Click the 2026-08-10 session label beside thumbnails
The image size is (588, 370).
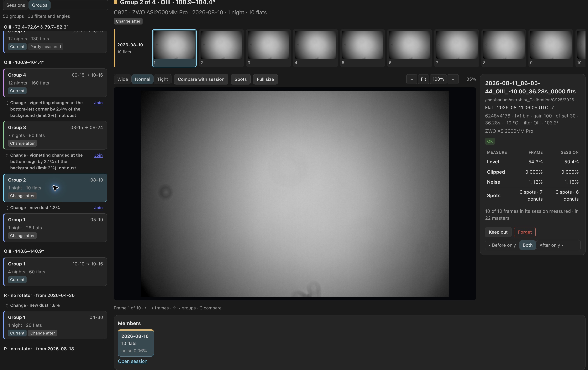130,45
